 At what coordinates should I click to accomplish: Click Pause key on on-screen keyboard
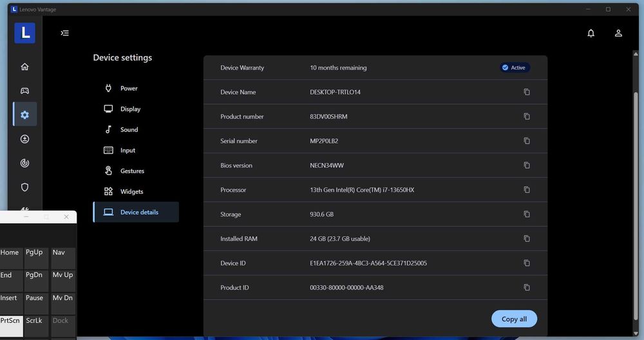36,303
